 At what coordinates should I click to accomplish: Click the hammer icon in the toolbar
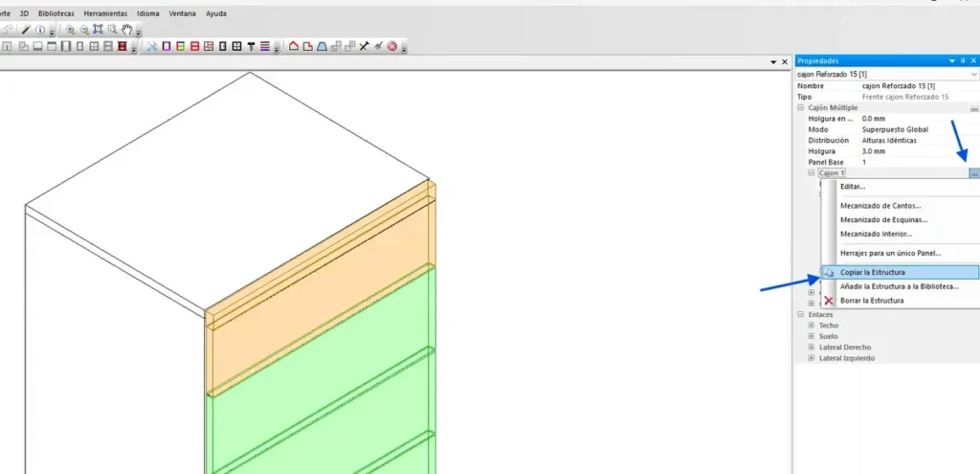(252, 46)
